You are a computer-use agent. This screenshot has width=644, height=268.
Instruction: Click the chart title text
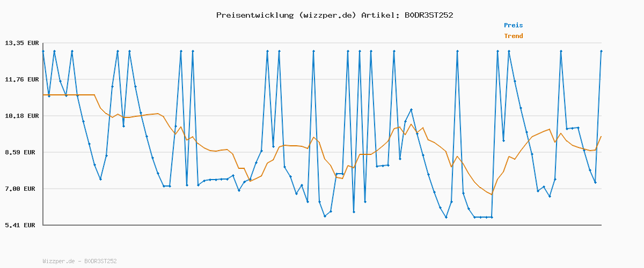[x=335, y=15]
